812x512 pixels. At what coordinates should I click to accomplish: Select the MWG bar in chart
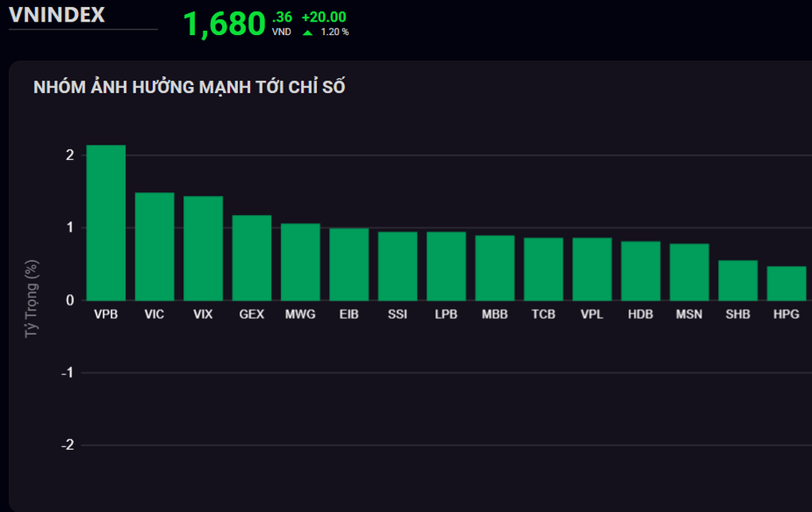click(x=300, y=262)
